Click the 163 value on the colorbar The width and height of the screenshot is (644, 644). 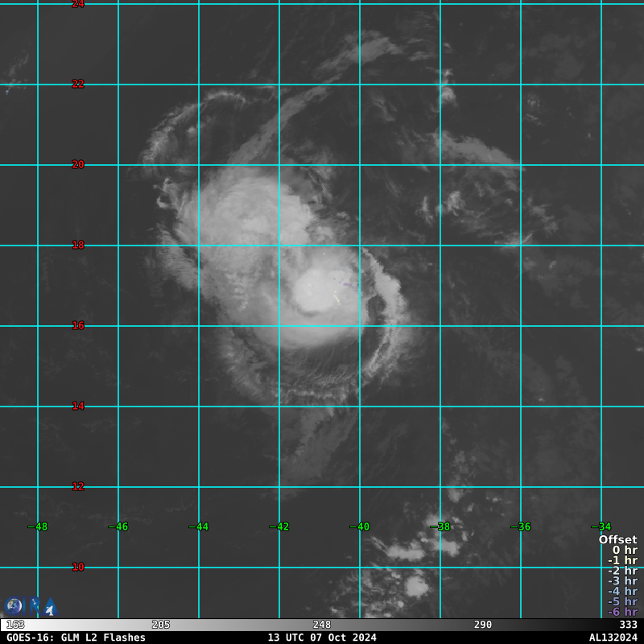click(x=15, y=625)
